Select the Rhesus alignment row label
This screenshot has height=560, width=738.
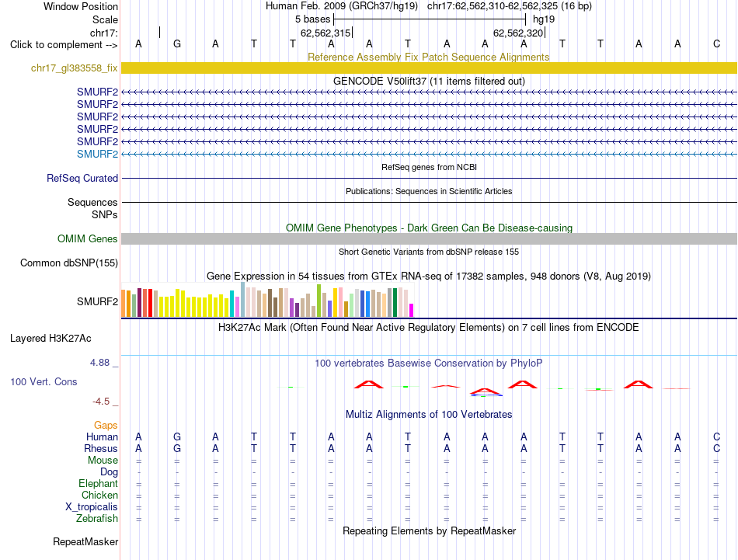click(101, 448)
